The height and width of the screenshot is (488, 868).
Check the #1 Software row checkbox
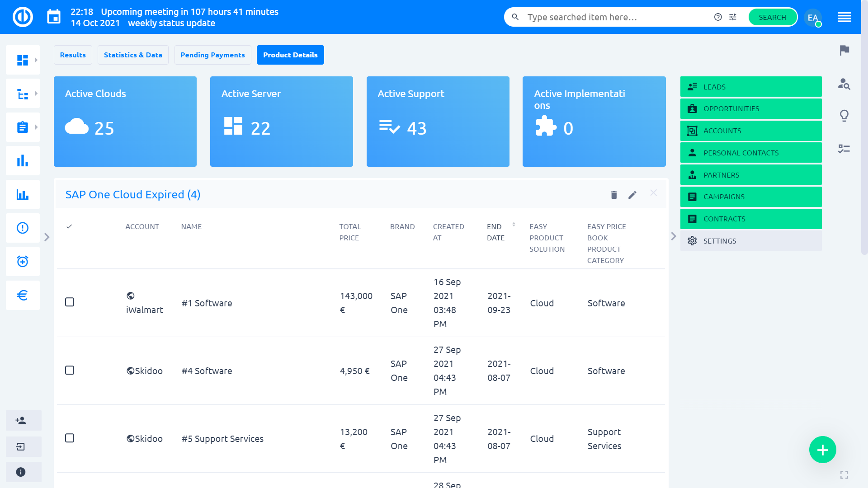[x=70, y=302]
